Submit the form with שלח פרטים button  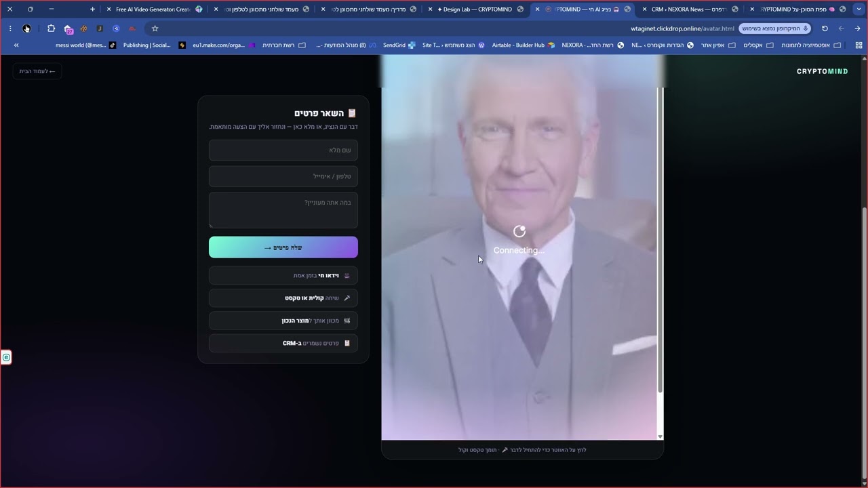(283, 247)
